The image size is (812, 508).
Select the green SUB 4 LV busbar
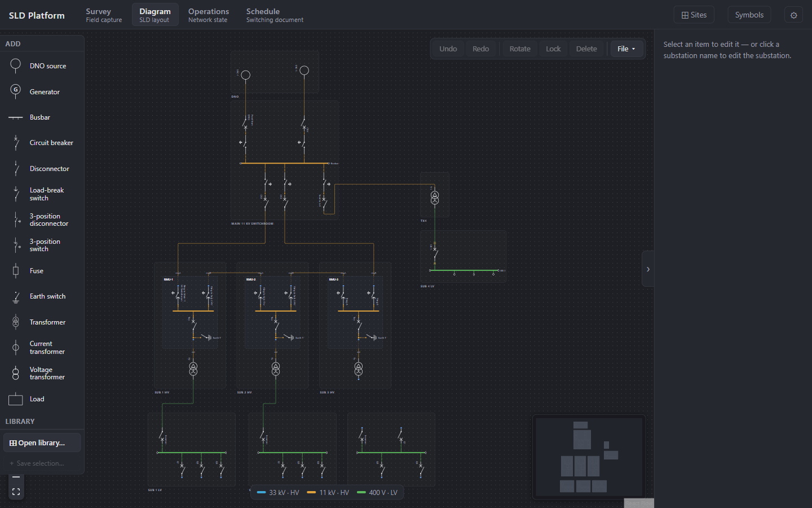464,270
